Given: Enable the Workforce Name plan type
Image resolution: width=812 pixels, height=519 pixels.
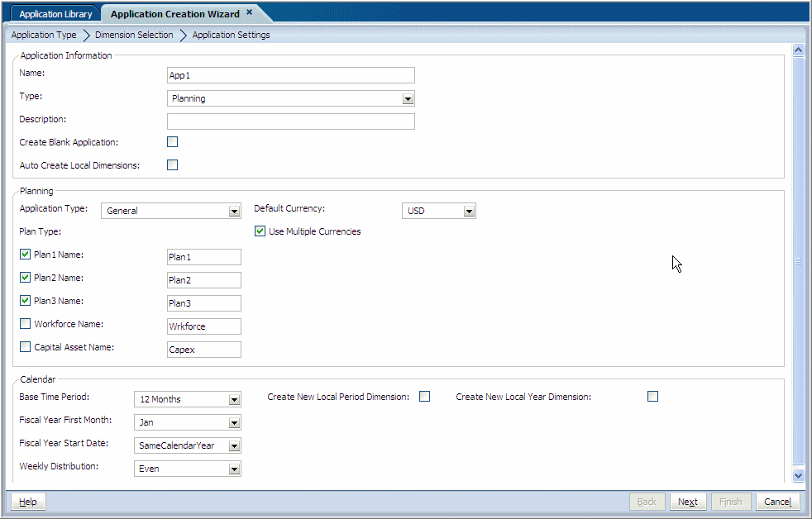Looking at the screenshot, I should 25,323.
